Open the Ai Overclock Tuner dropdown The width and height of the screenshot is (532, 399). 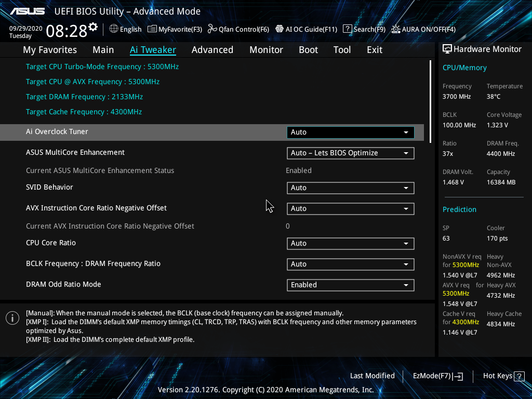coord(351,132)
